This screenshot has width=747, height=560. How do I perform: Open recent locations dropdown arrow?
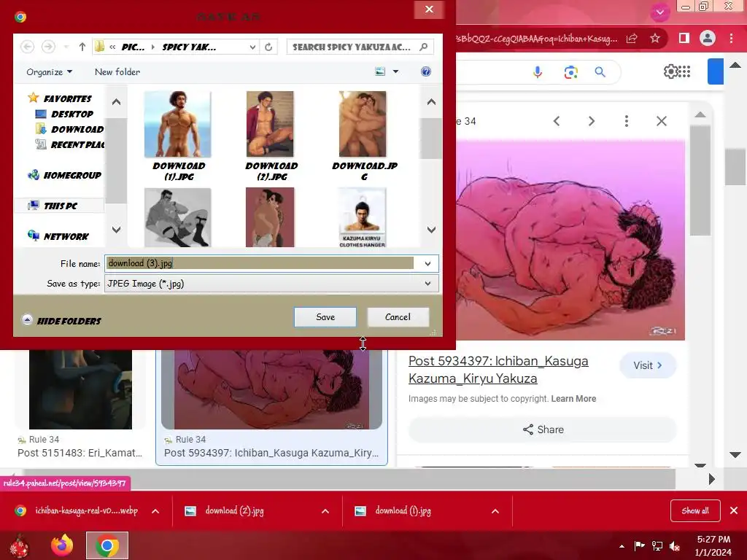tap(66, 47)
